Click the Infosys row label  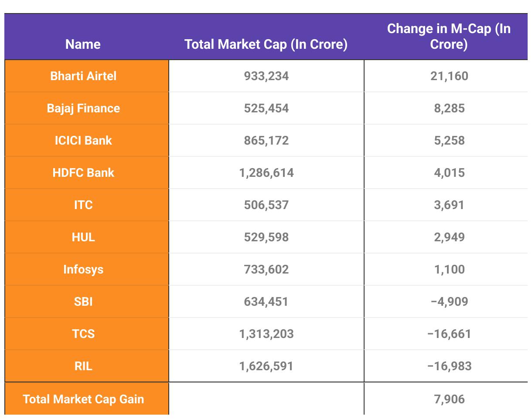click(x=83, y=269)
